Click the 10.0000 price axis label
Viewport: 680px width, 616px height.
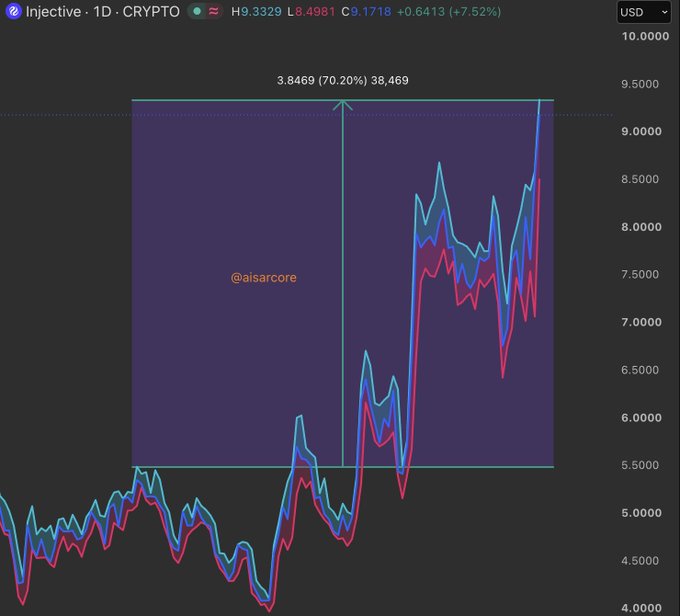point(645,36)
